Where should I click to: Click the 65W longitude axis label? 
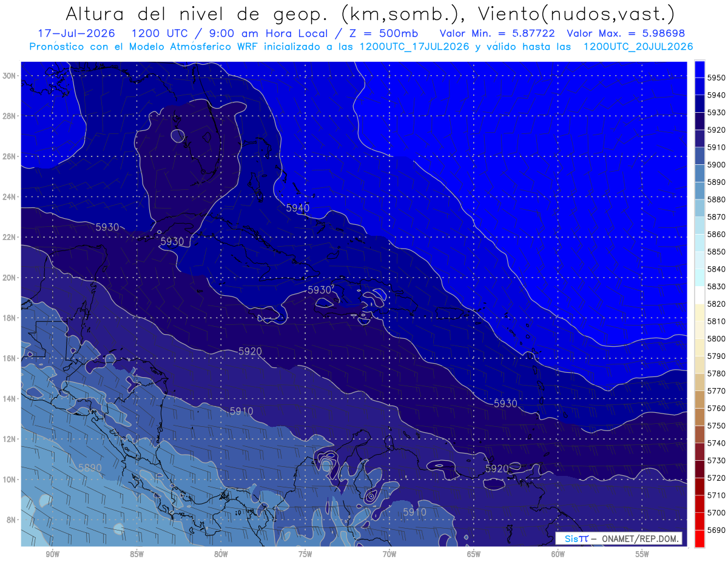click(474, 554)
